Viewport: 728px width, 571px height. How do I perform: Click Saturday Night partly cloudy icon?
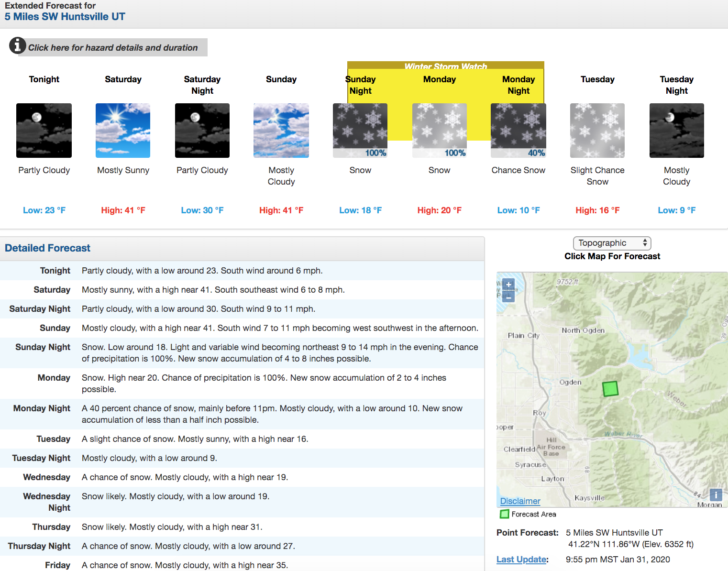202,131
